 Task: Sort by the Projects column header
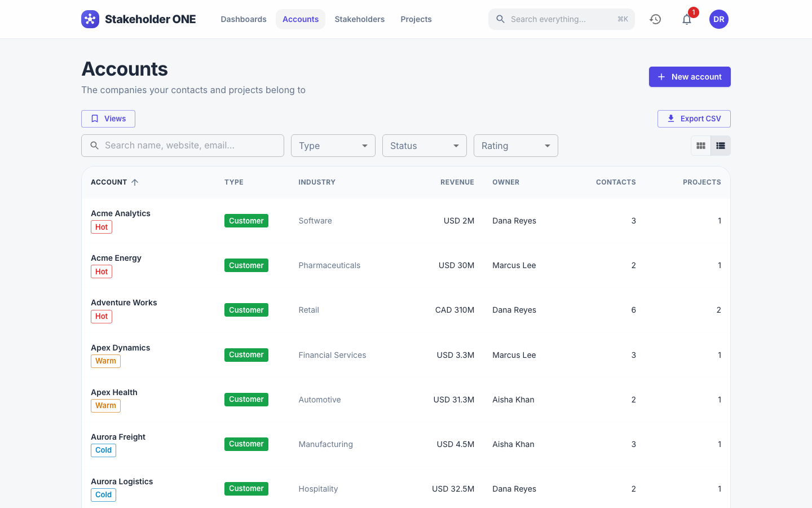pyautogui.click(x=702, y=182)
